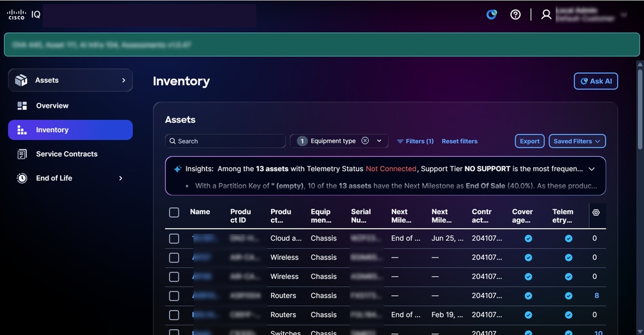Clear the Equipment type filter with X icon
644x335 pixels.
pyautogui.click(x=365, y=141)
